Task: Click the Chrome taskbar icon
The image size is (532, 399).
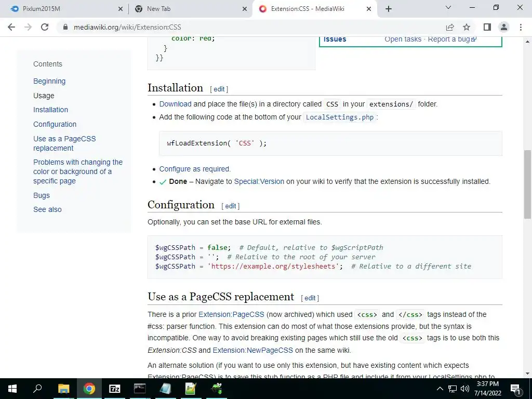Action: tap(89, 389)
